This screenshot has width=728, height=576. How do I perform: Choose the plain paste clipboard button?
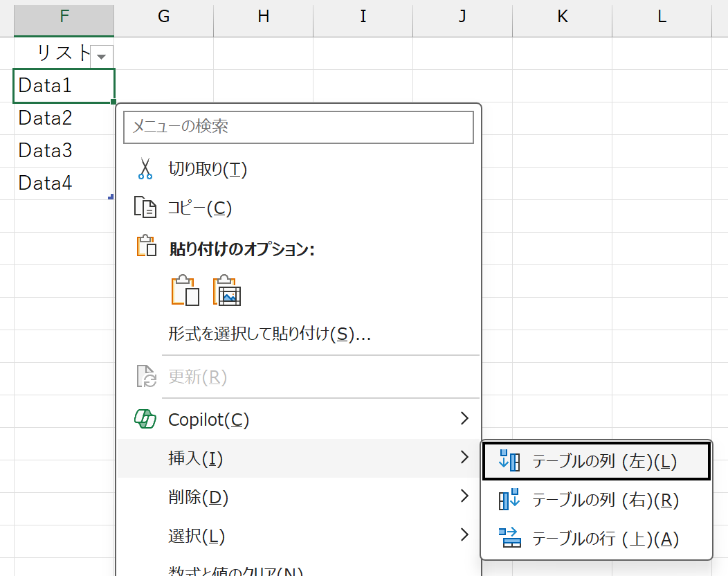coord(185,290)
